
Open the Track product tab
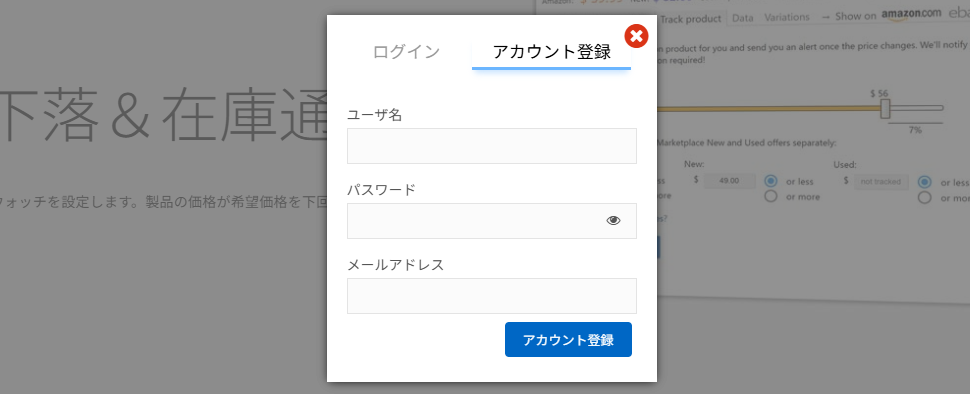pos(690,19)
